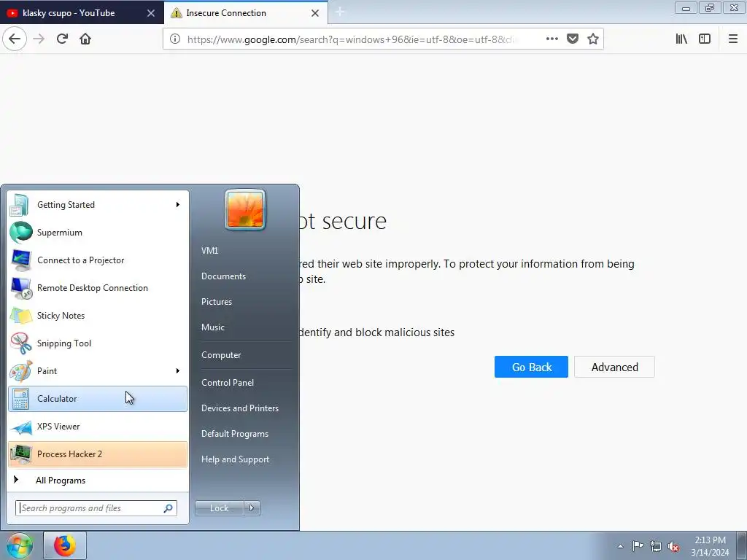Open Devices and Printers

click(x=239, y=408)
